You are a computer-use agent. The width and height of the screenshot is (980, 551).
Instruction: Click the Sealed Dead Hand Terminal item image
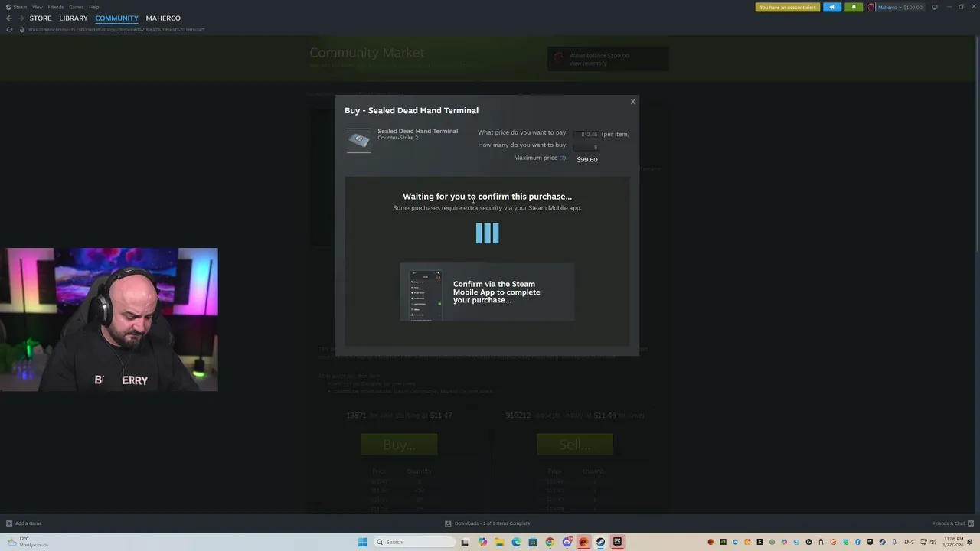pyautogui.click(x=359, y=140)
